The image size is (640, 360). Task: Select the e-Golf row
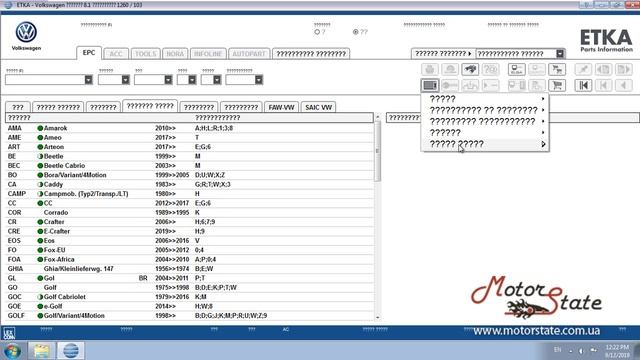pyautogui.click(x=189, y=307)
